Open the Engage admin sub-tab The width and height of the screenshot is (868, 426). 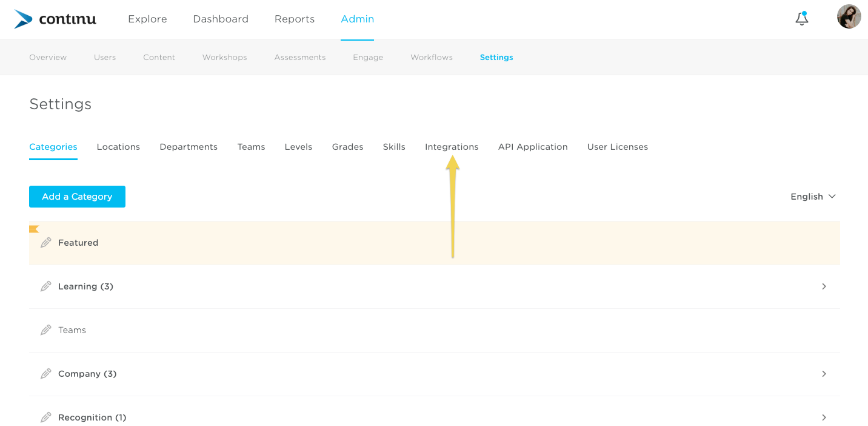[368, 57]
